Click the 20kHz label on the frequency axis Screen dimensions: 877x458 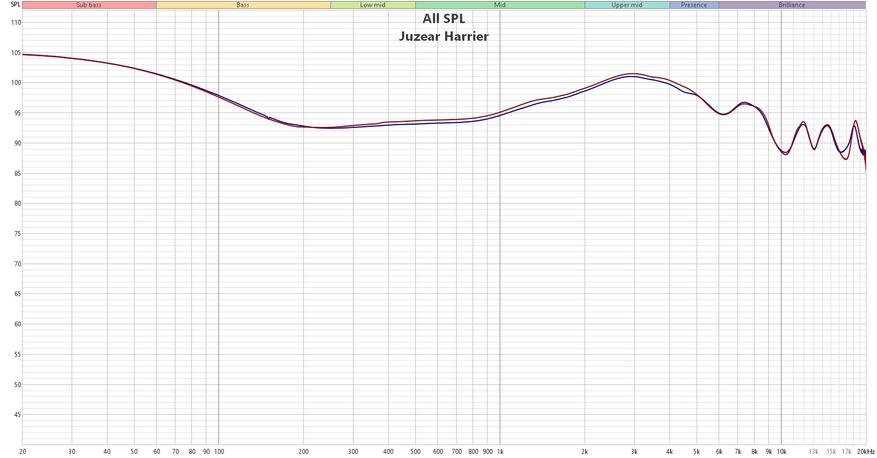tap(866, 451)
